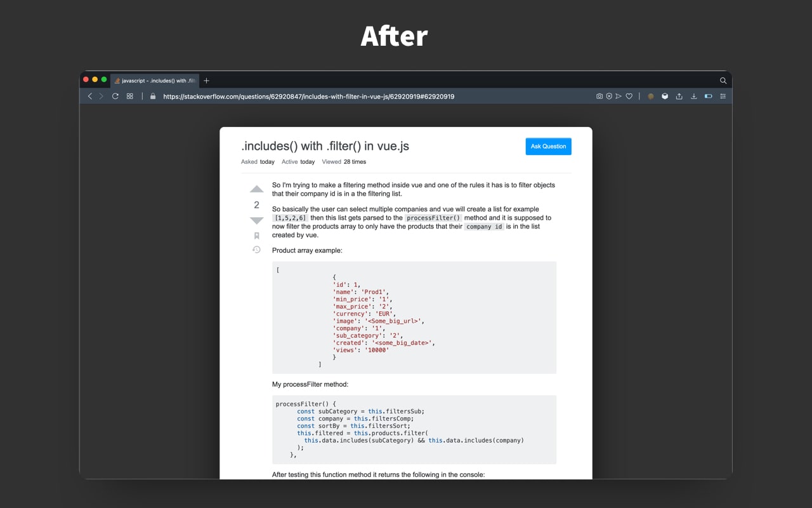Click the vote count number 2
This screenshot has width=812, height=508.
tap(256, 204)
